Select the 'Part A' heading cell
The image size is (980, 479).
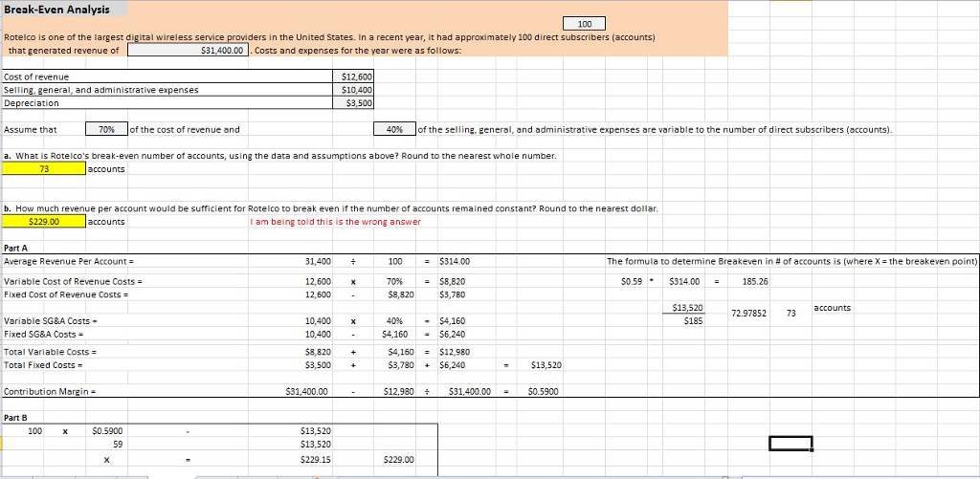pyautogui.click(x=15, y=248)
